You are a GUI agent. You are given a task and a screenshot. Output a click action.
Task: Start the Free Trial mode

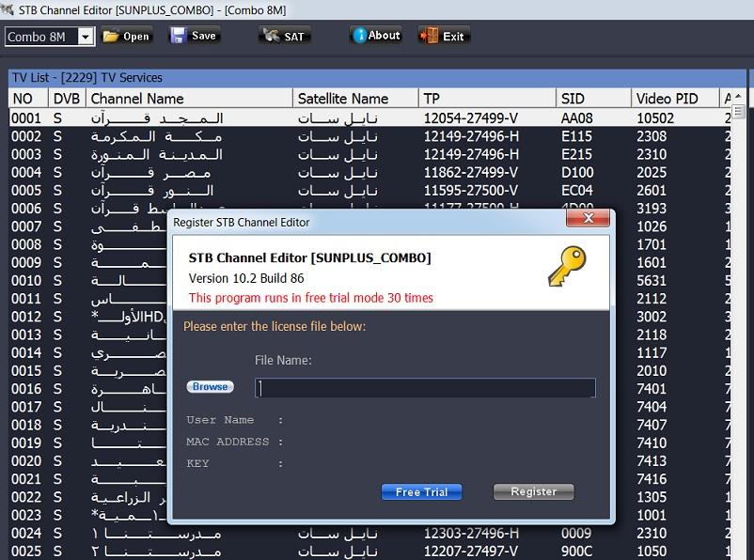(422, 491)
